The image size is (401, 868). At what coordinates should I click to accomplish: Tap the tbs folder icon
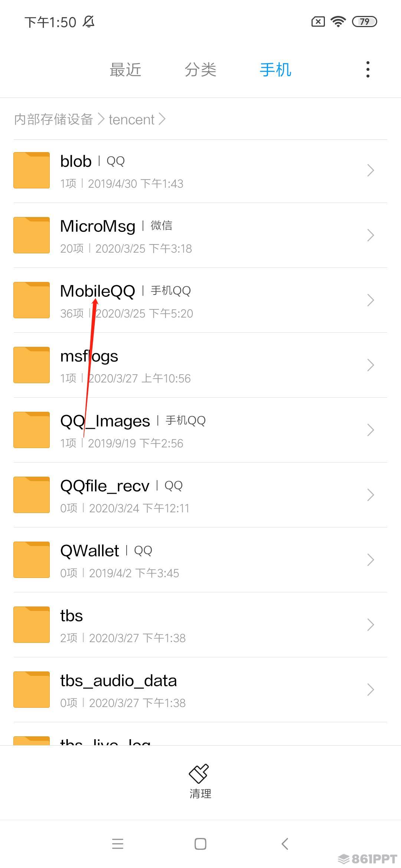[32, 625]
